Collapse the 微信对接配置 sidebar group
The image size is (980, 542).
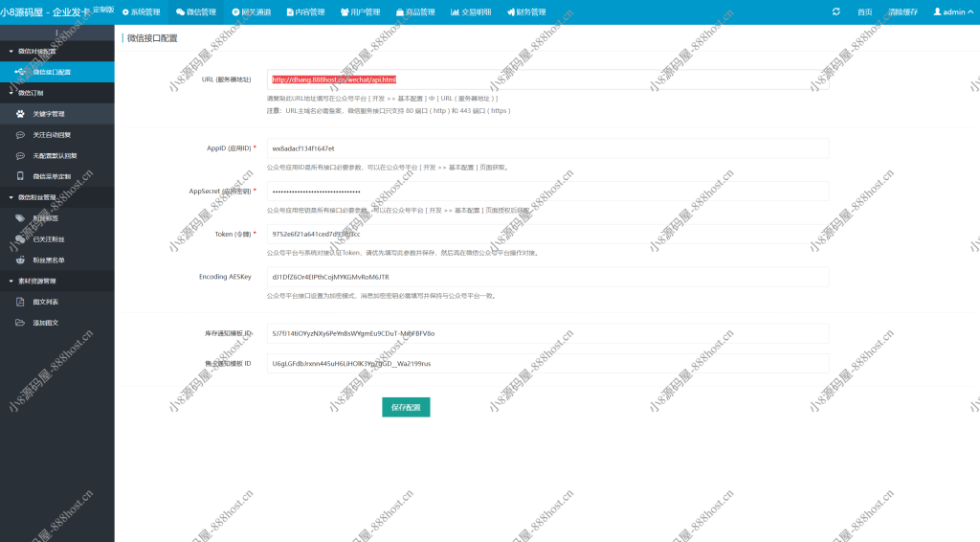[56, 52]
